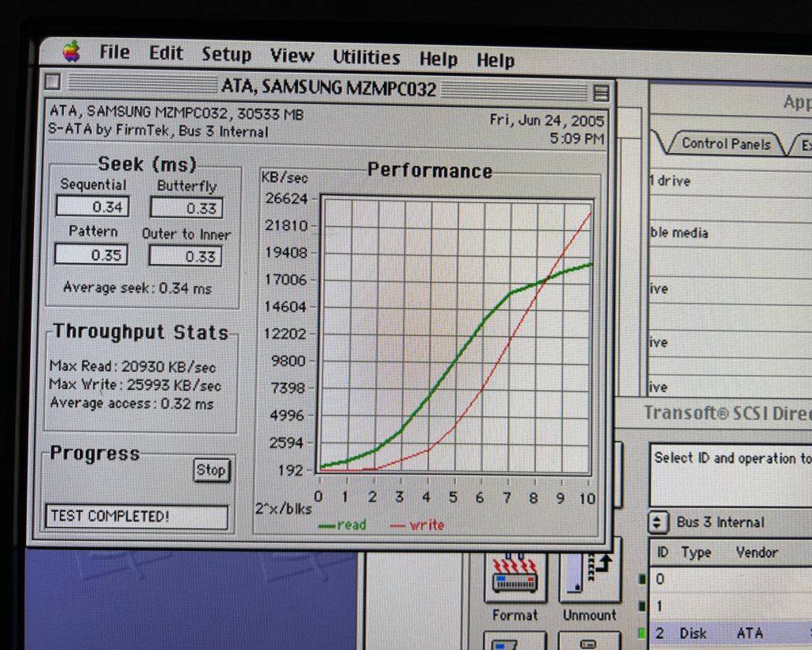Switch to the Control Panels tab
The height and width of the screenshot is (650, 812).
[x=726, y=143]
